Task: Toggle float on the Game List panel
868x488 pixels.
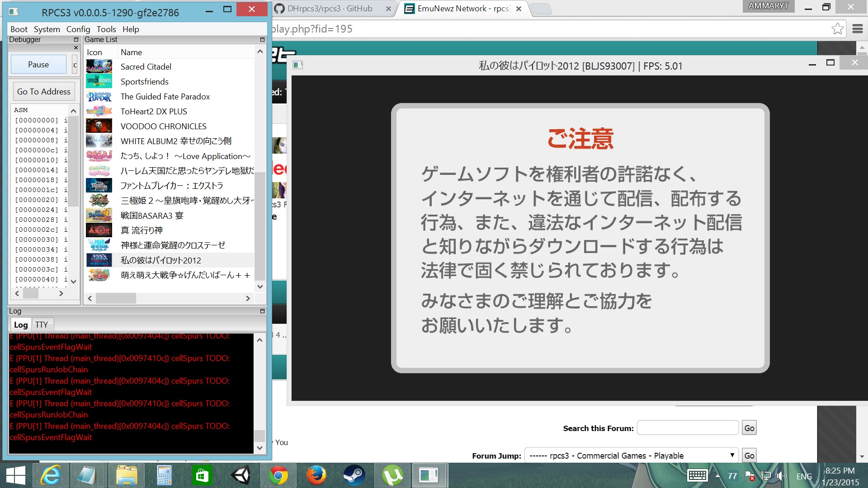Action: pyautogui.click(x=262, y=40)
